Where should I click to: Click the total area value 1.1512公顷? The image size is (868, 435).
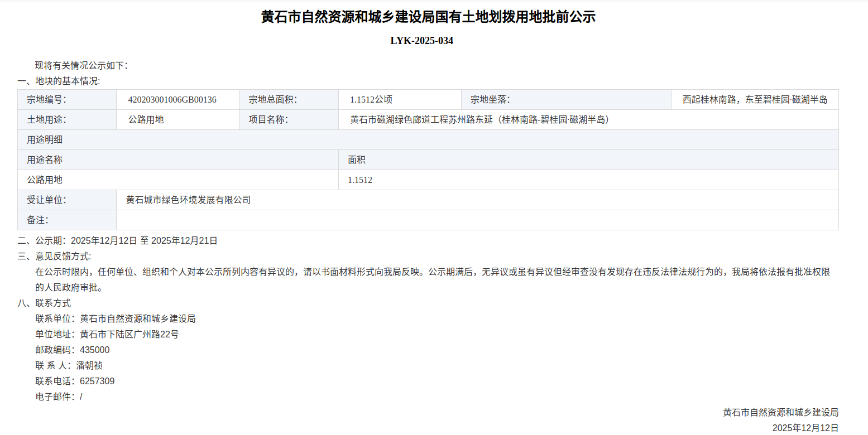[x=371, y=100]
